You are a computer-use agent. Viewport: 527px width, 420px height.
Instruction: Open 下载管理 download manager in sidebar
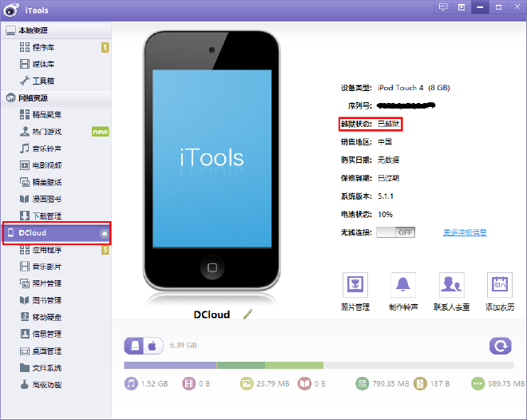[46, 216]
